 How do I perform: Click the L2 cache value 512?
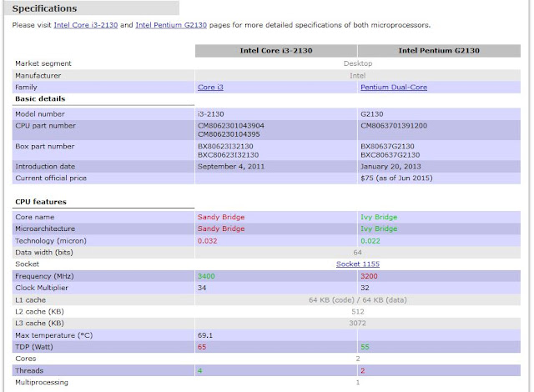tap(358, 312)
